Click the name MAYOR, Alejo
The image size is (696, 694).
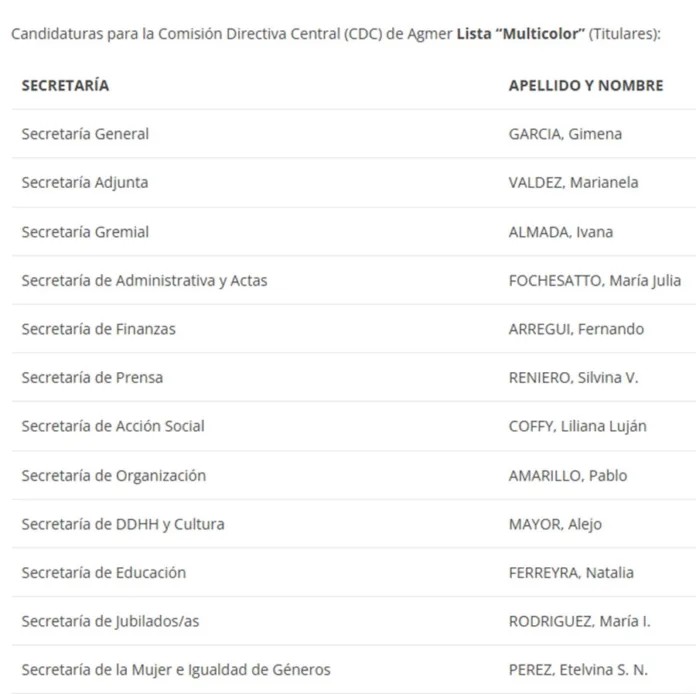(555, 524)
